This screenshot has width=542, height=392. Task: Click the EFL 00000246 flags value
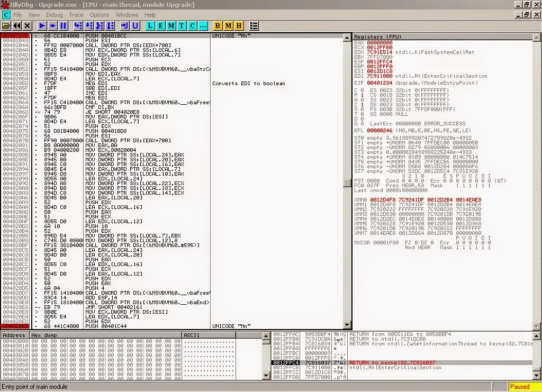click(x=380, y=131)
